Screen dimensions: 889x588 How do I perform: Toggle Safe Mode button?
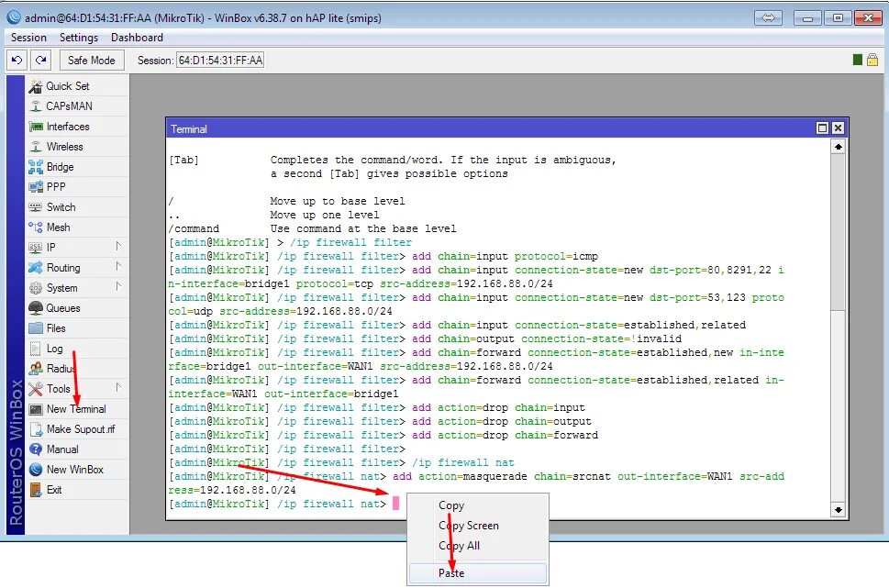point(91,61)
